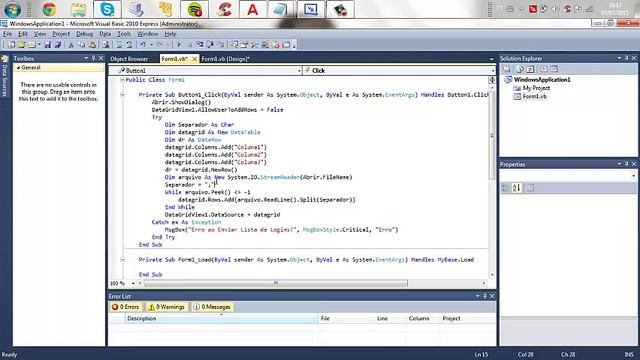Screen dimensions: 640x360
Task: Open the File menu
Action: coord(7,34)
